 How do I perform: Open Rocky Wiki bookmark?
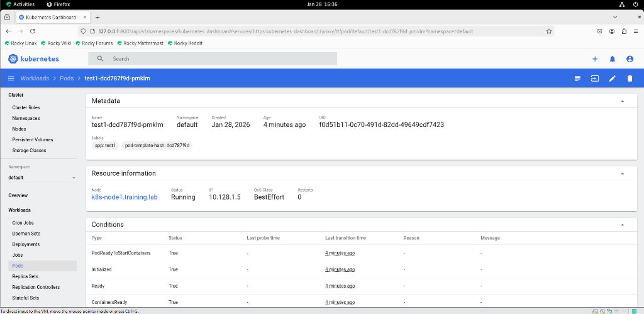click(x=56, y=43)
